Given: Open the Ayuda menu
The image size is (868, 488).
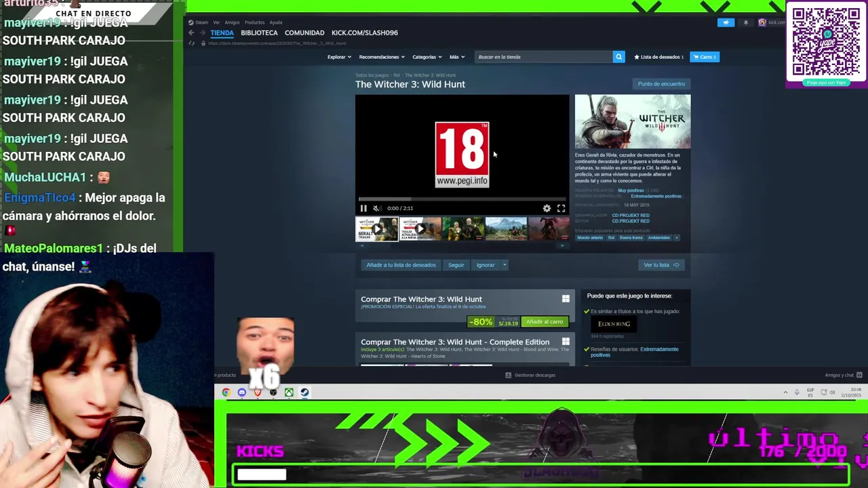Looking at the screenshot, I should 275,22.
